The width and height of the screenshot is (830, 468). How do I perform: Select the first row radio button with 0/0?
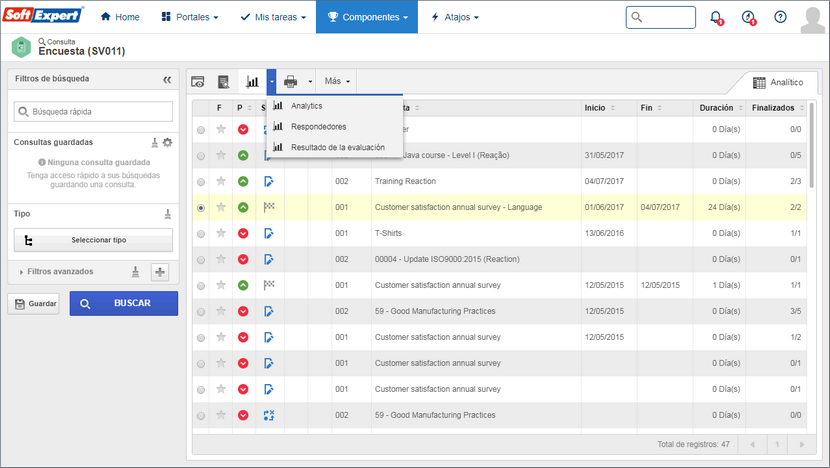pos(201,130)
